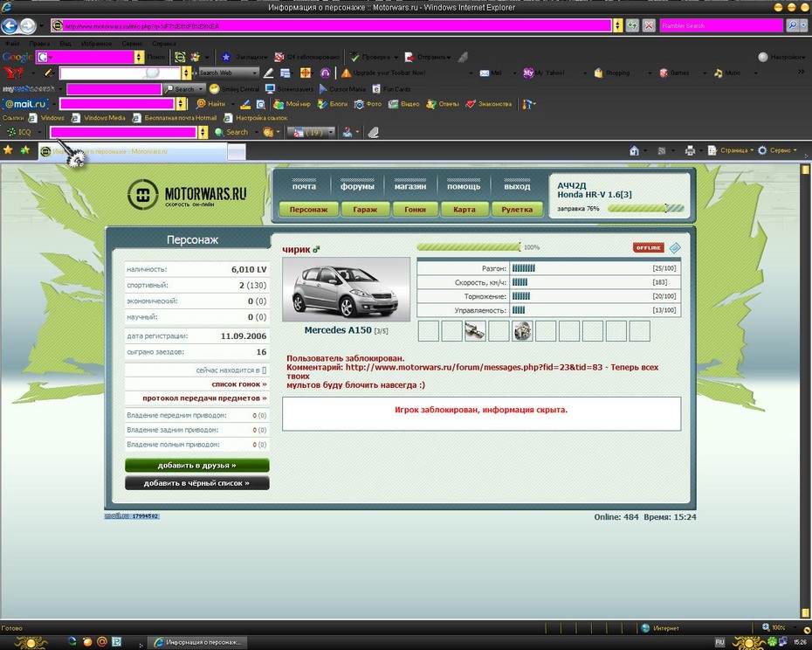This screenshot has width=812, height=650.
Task: Click the 124 заблокировано popup blocker
Action: click(306, 57)
